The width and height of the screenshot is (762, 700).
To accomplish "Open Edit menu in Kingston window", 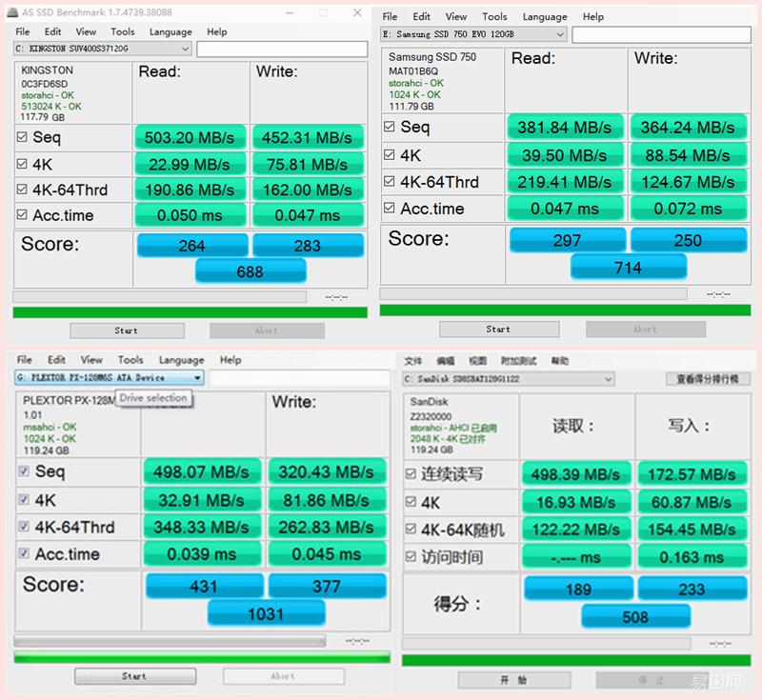I will (52, 31).
